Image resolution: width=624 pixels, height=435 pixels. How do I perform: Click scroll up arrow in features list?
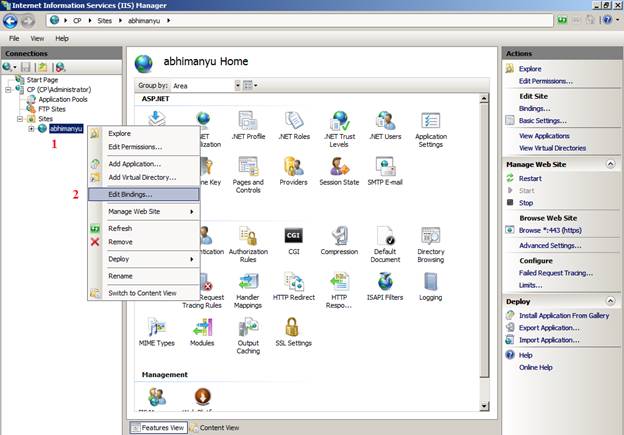point(484,98)
